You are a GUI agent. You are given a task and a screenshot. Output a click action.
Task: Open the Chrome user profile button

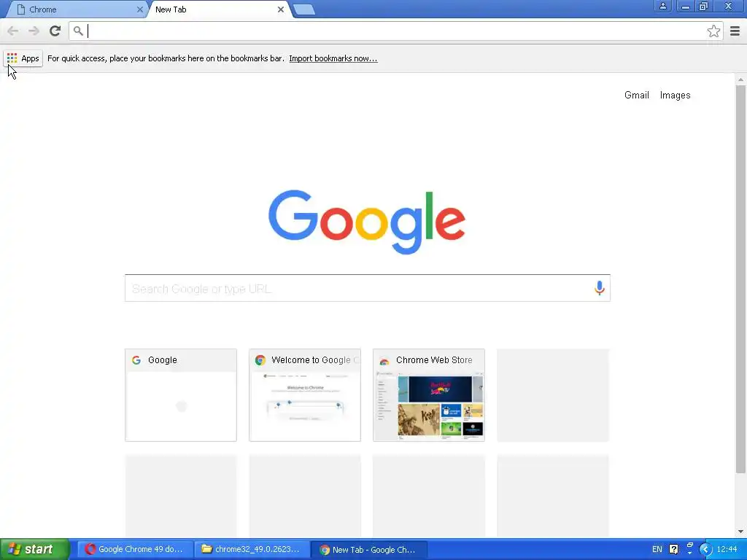click(x=662, y=6)
